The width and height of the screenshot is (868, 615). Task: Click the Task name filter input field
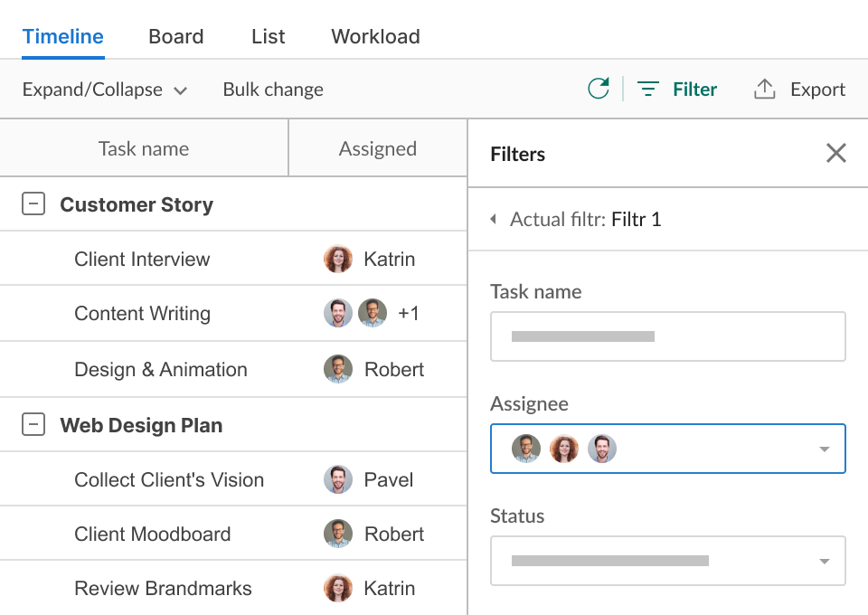coord(667,337)
